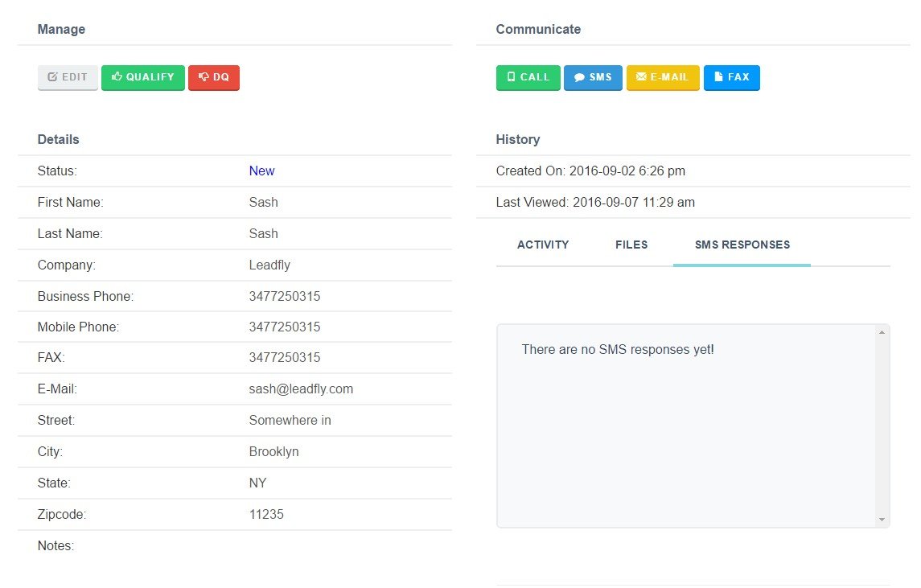Click the thumbs-down icon on DQ
The width and height of the screenshot is (921, 588).
coord(204,77)
